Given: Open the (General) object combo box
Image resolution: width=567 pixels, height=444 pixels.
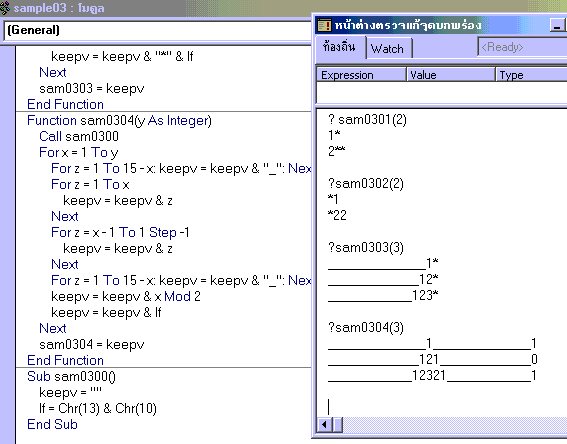Looking at the screenshot, I should tap(158, 30).
